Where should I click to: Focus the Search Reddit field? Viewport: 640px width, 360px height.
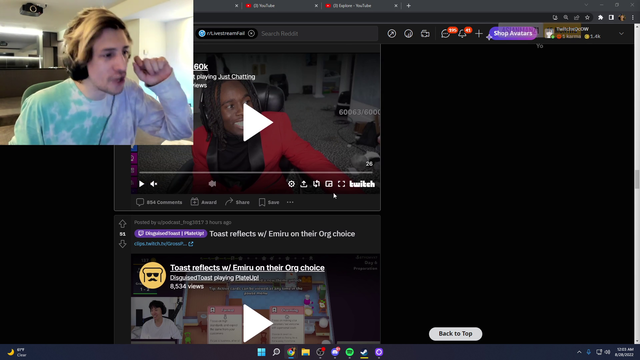[318, 33]
